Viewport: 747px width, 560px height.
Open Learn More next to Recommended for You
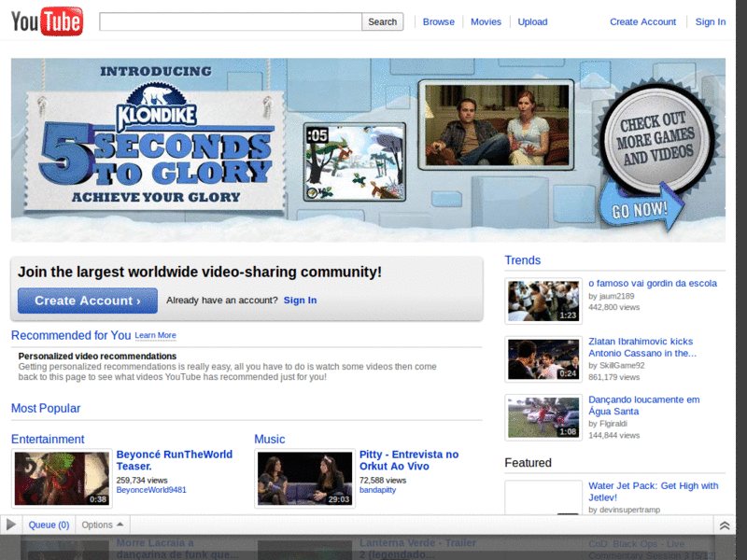tap(155, 335)
